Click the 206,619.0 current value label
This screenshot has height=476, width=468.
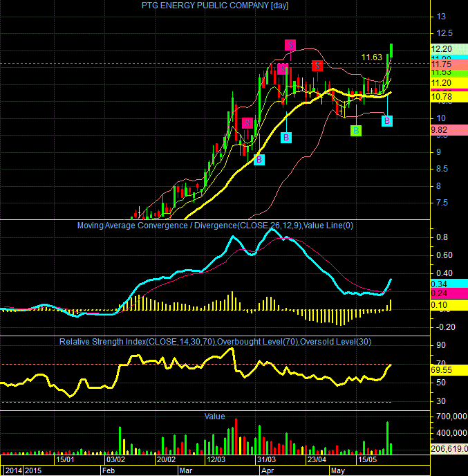tap(449, 449)
